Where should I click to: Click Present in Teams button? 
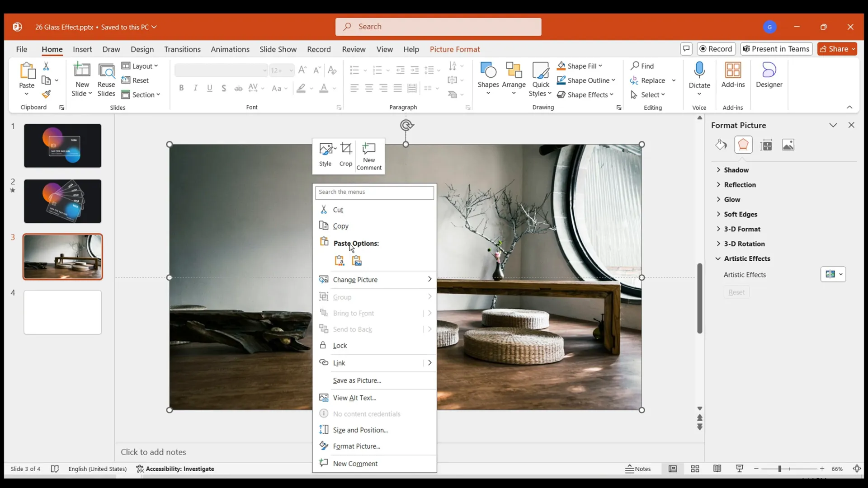click(776, 49)
